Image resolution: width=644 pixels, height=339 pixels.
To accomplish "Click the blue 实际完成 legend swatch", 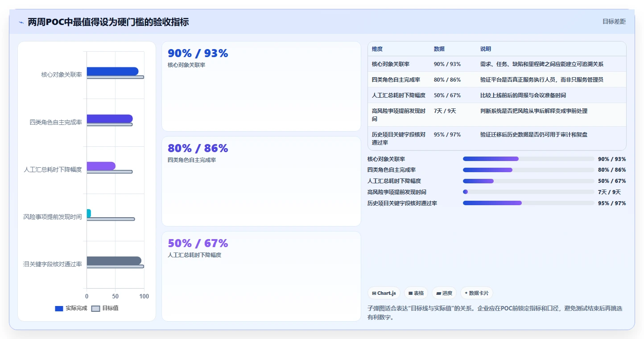I will pyautogui.click(x=59, y=308).
